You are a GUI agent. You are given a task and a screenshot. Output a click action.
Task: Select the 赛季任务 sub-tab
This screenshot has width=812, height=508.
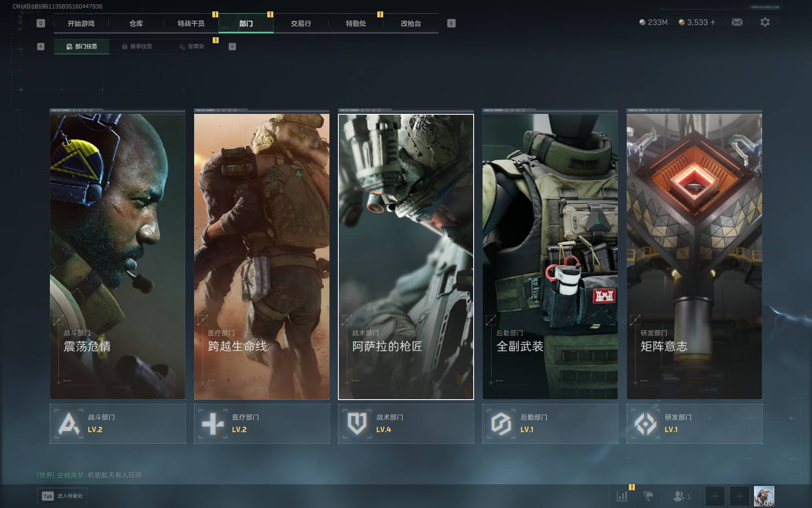pos(137,47)
